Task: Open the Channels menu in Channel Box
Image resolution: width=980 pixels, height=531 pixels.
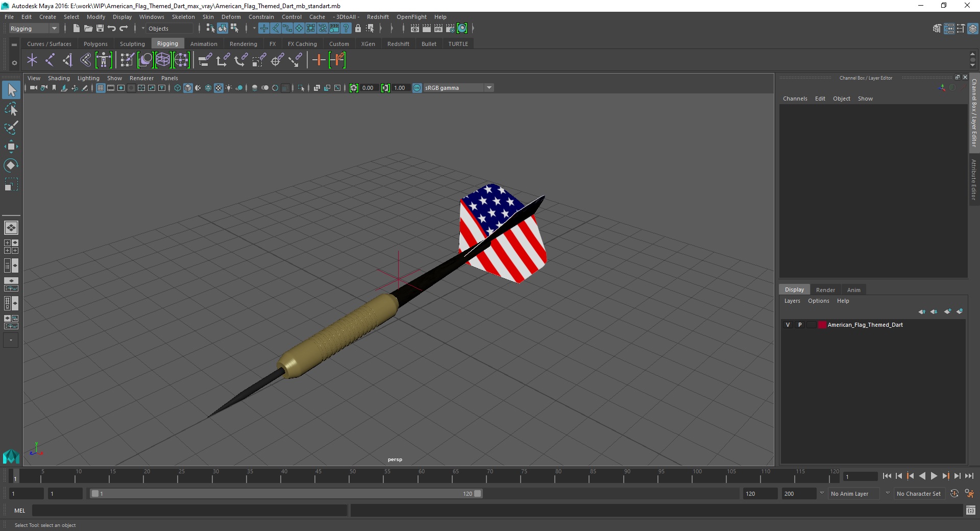Action: click(x=795, y=99)
